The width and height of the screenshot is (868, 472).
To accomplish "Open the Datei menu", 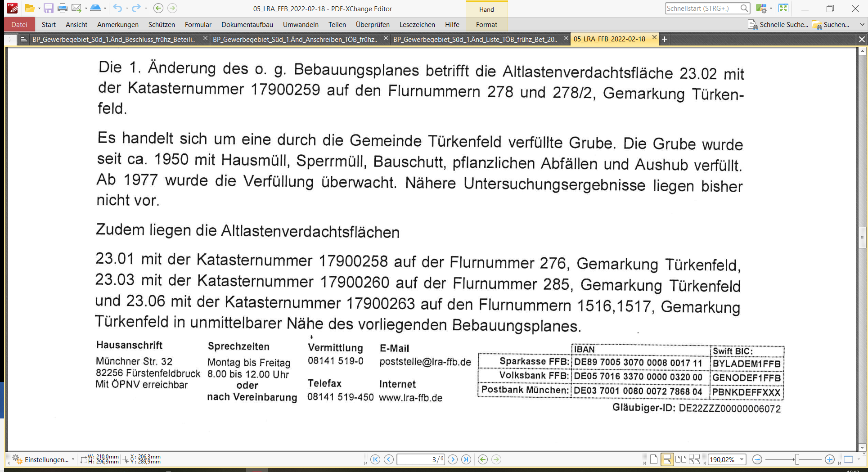I will (x=19, y=25).
